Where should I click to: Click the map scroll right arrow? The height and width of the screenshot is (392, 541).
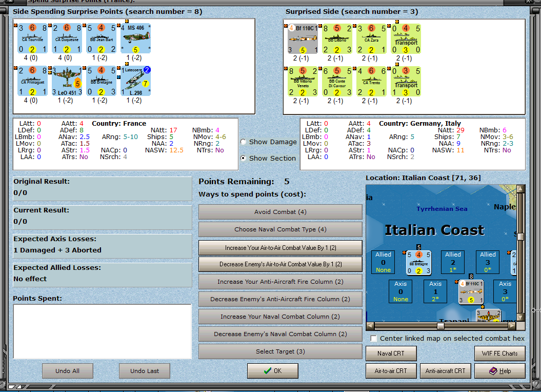click(x=513, y=326)
